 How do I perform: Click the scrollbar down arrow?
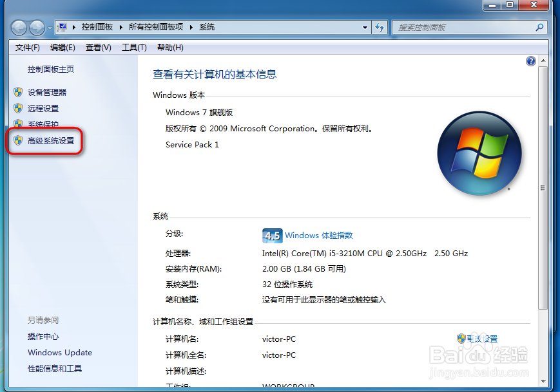click(x=543, y=381)
